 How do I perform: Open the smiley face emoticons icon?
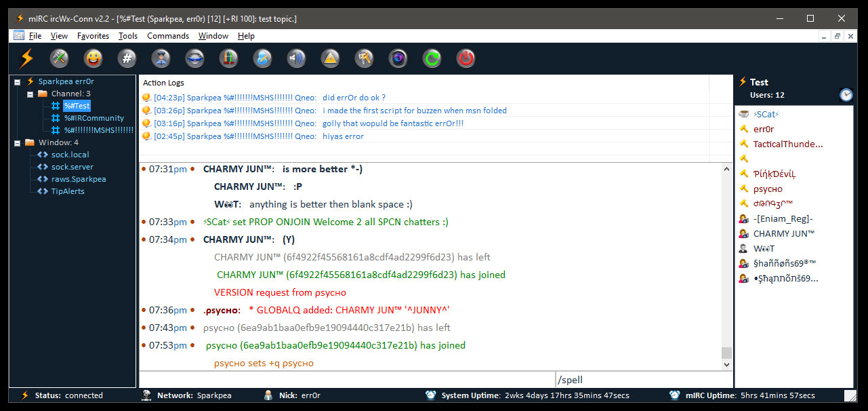point(94,58)
